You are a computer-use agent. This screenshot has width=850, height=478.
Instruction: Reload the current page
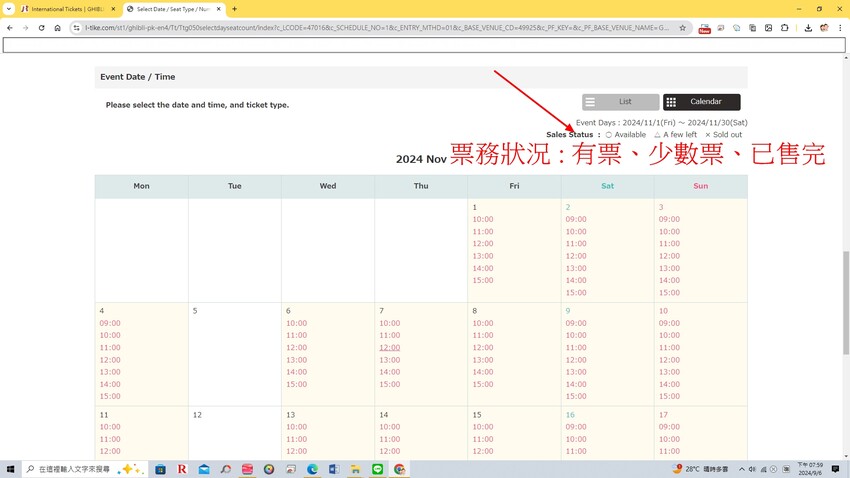point(41,28)
